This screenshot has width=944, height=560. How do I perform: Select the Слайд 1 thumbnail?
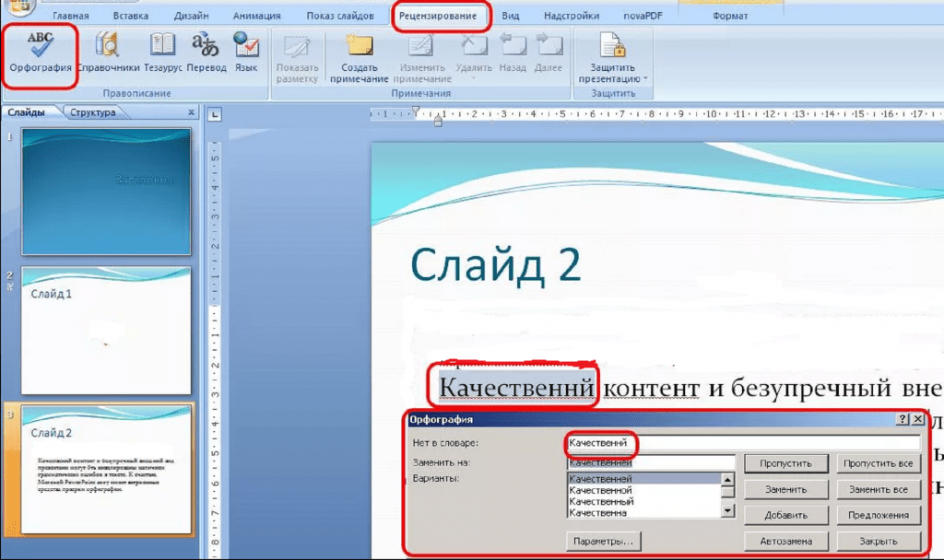pos(106,331)
